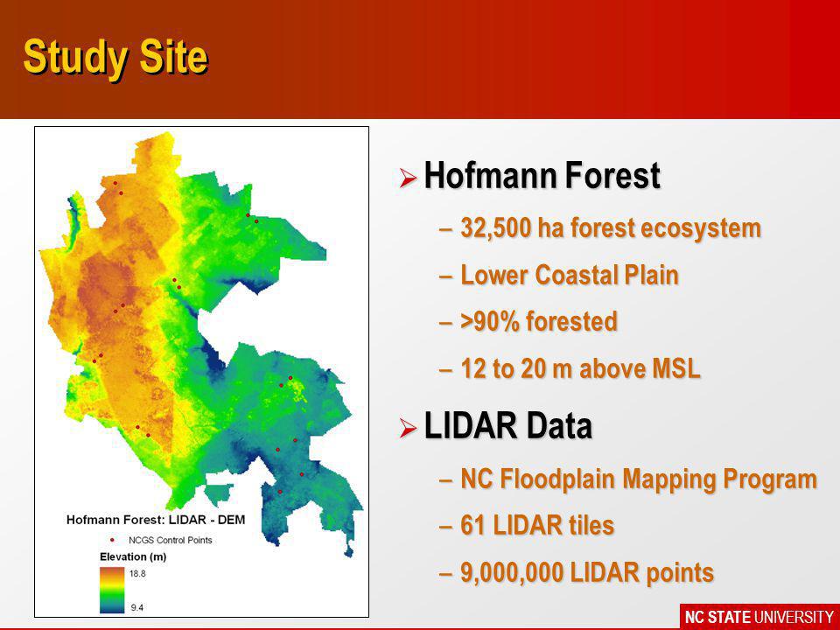Image resolution: width=840 pixels, height=630 pixels.
Task: Click the '9.4' minimum elevation value
Action: [137, 607]
